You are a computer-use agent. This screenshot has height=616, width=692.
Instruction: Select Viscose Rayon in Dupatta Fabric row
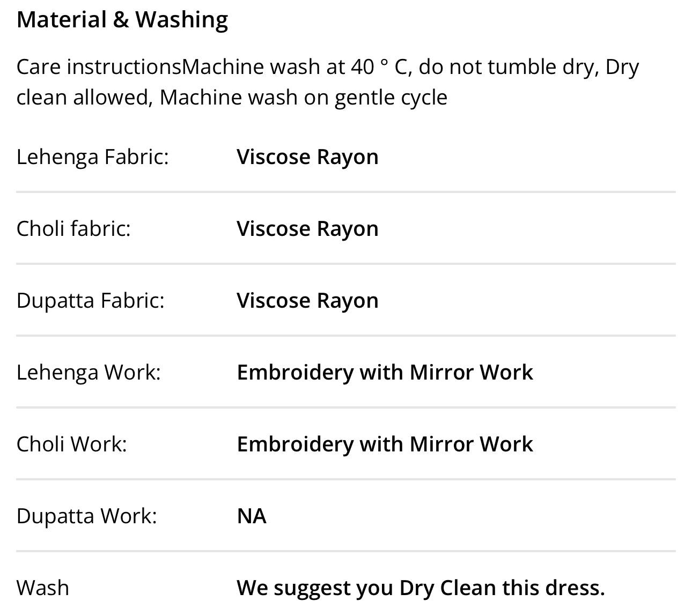(307, 301)
